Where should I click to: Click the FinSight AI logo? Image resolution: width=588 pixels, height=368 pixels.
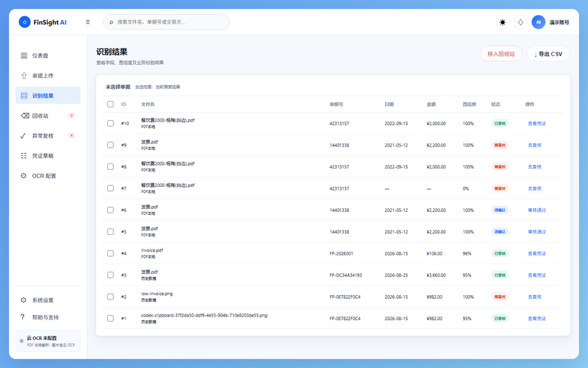pyautogui.click(x=43, y=22)
